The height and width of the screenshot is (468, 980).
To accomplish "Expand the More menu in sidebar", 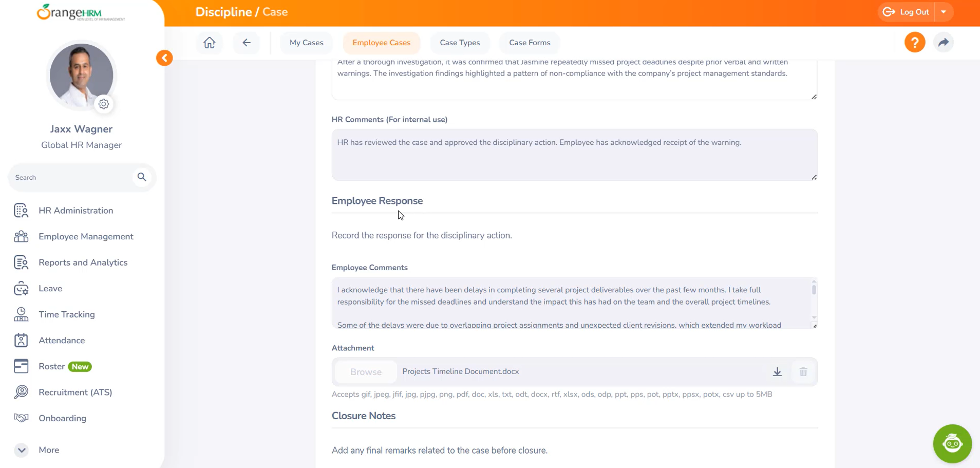I will [x=22, y=450].
